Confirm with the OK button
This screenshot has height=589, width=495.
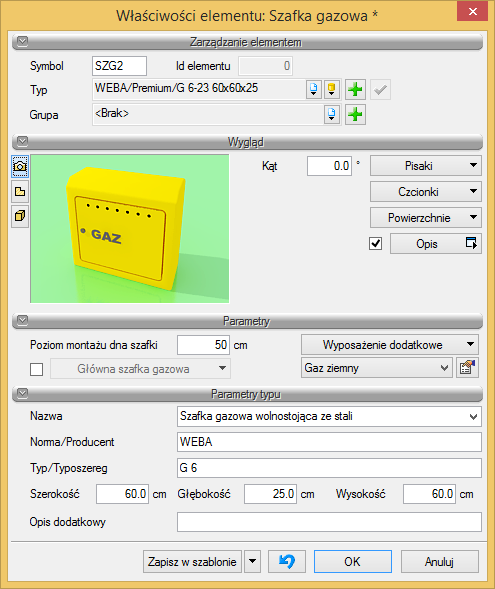(353, 562)
